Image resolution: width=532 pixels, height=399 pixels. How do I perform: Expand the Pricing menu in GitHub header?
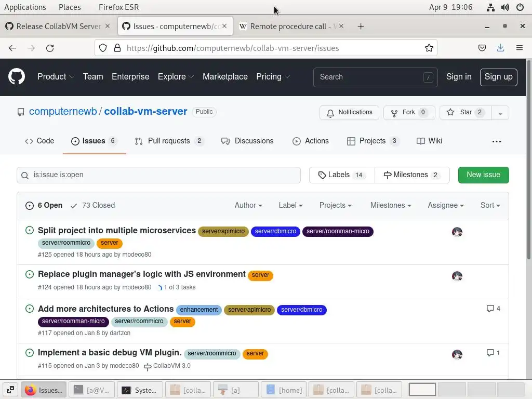point(273,77)
